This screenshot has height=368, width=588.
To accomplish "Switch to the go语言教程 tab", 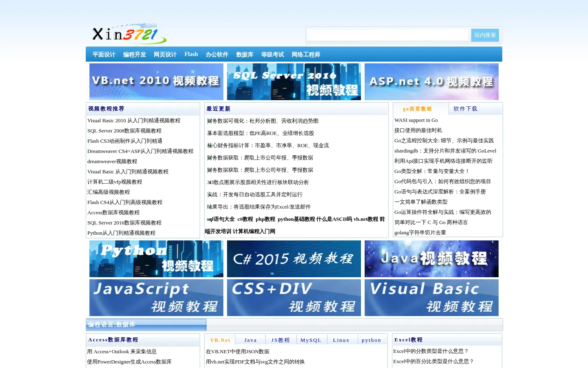I will (417, 109).
